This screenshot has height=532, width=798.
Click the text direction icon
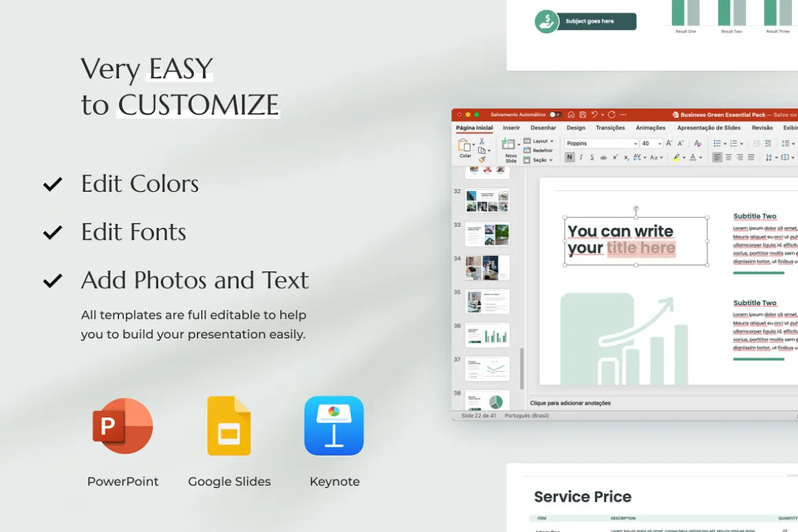[x=768, y=157]
